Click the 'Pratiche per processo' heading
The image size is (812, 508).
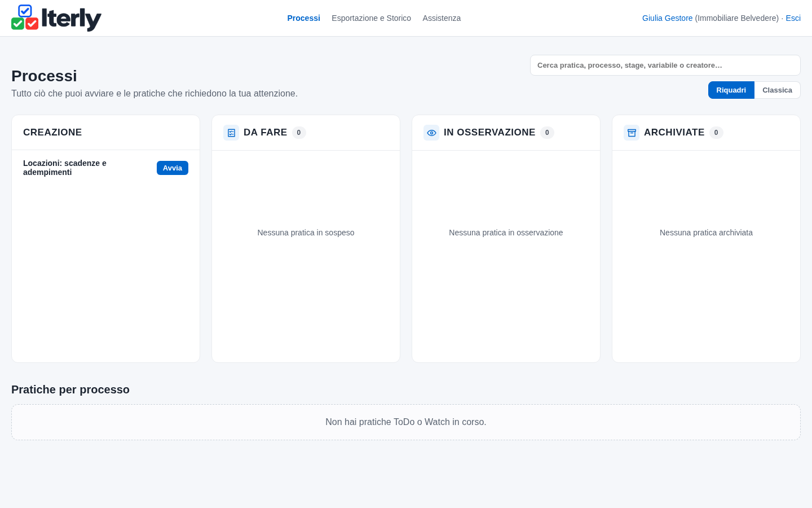[70, 389]
